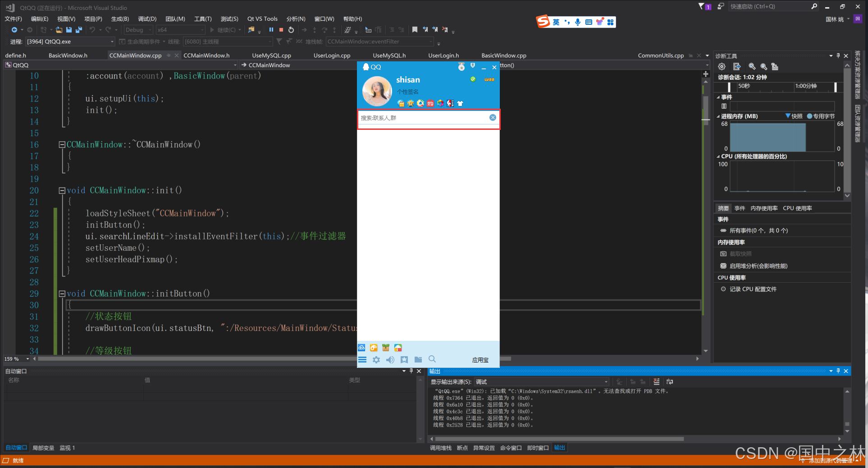Switch to the UserLogin.cpp tab
This screenshot has height=468, width=868.
pos(332,55)
